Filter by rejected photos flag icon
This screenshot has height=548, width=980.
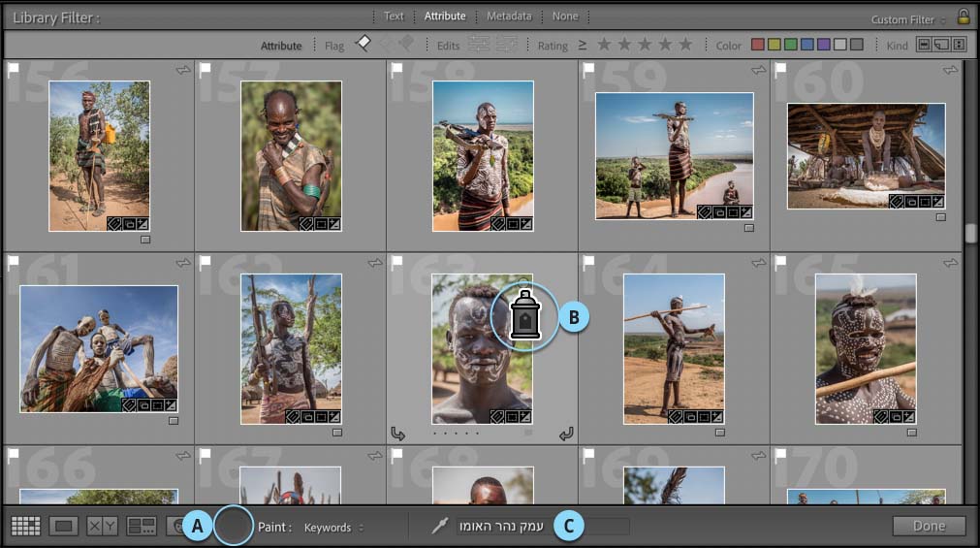pyautogui.click(x=406, y=44)
